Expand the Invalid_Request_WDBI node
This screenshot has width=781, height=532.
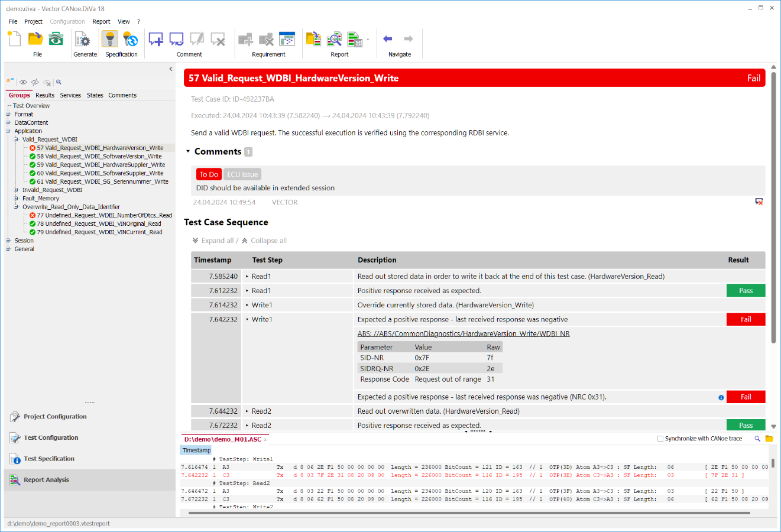tap(17, 190)
